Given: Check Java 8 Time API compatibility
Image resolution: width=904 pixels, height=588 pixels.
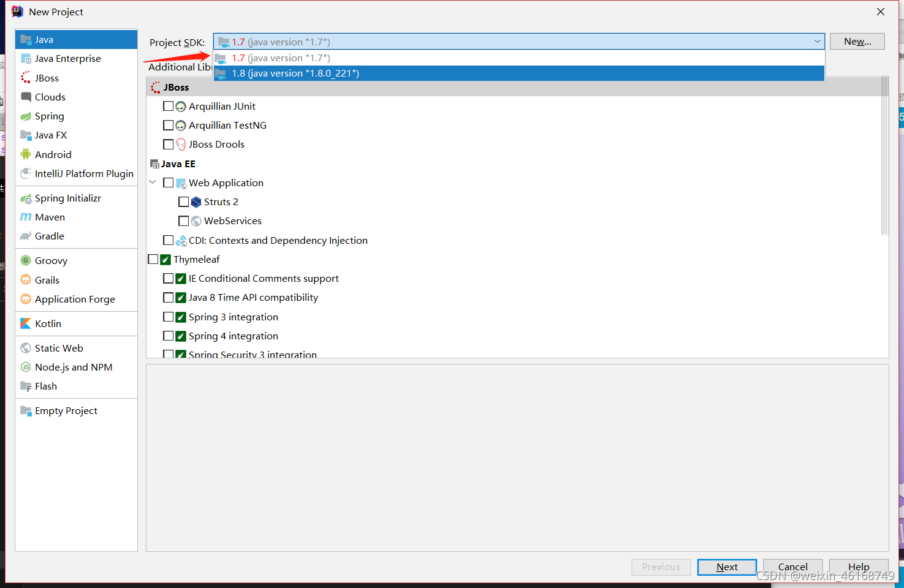Looking at the screenshot, I should click(169, 298).
